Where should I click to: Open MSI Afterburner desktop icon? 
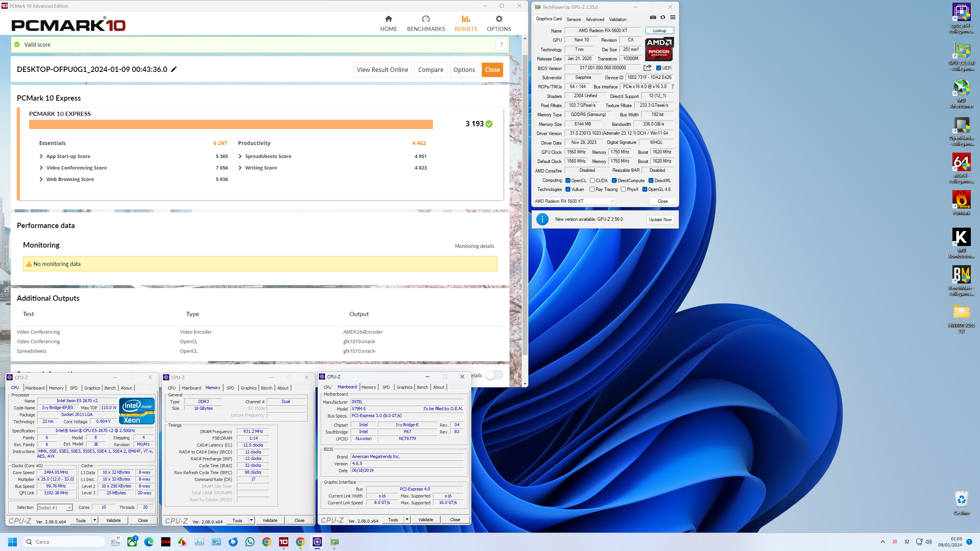[x=961, y=93]
